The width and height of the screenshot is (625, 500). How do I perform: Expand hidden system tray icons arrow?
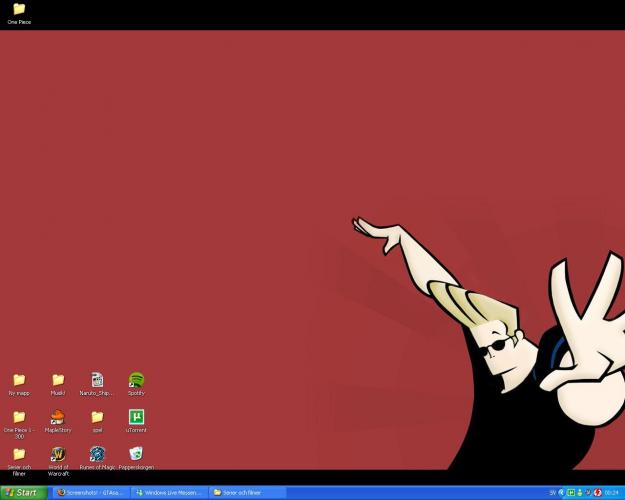pos(561,492)
